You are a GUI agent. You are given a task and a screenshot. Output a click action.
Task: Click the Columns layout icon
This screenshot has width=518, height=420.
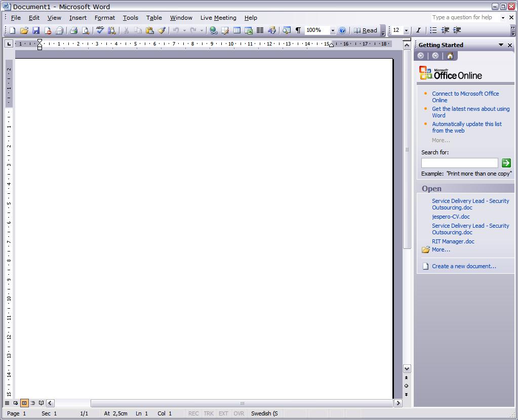coord(260,30)
